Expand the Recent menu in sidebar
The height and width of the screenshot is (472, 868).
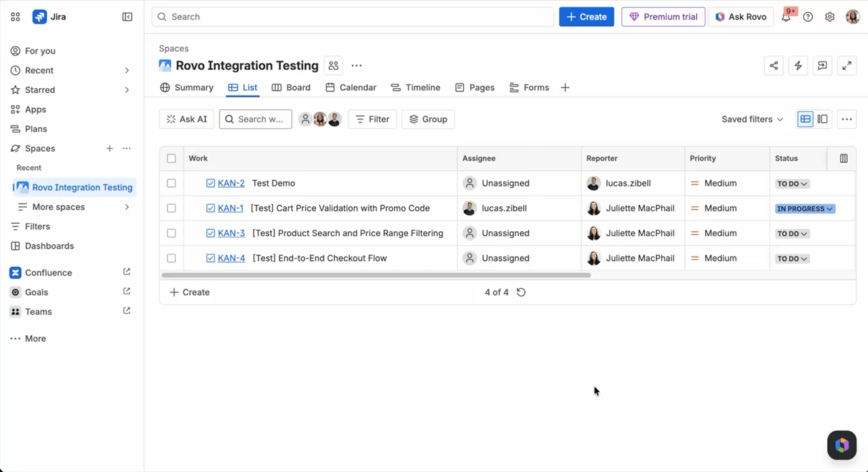point(127,71)
